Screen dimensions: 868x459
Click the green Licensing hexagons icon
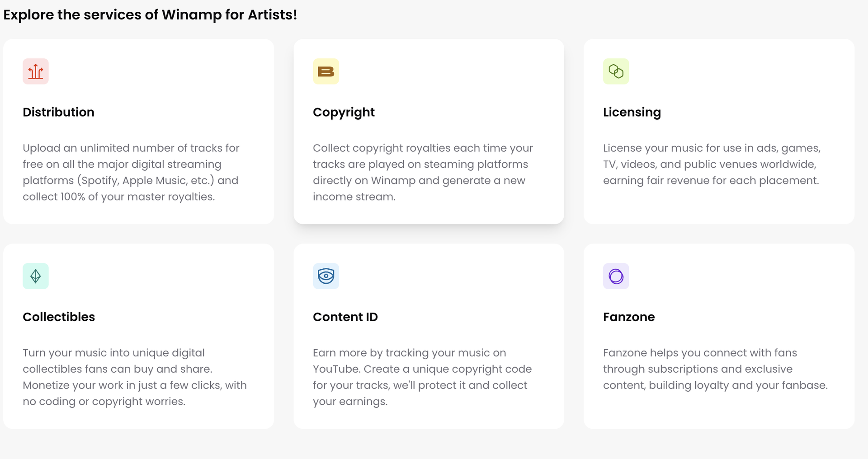[x=616, y=71]
